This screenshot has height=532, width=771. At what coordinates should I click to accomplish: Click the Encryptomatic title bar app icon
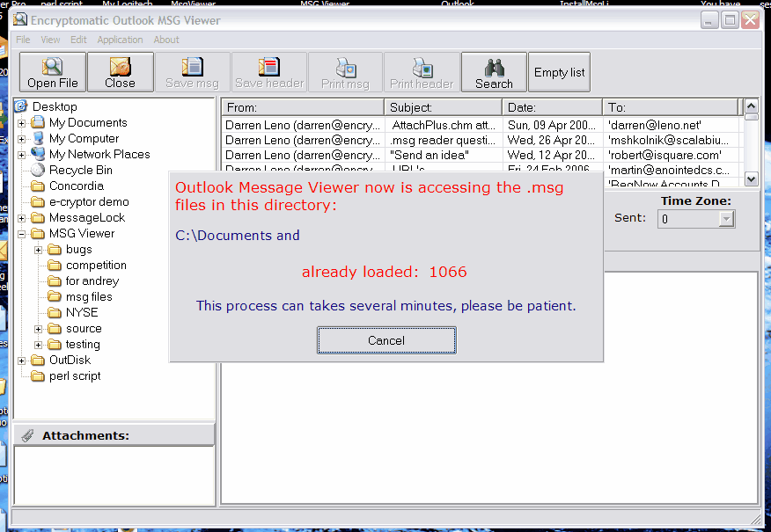20,19
